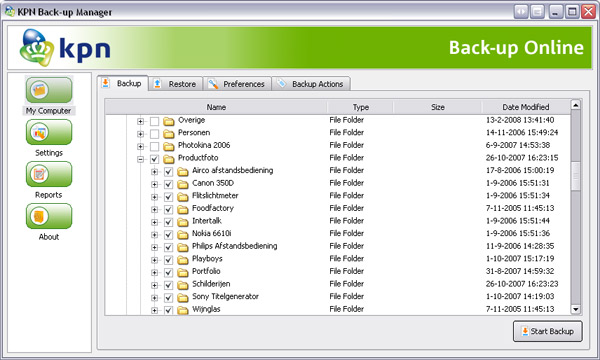This screenshot has width=600, height=360.
Task: Check the Photokina 2006 checkbox
Action: click(154, 147)
